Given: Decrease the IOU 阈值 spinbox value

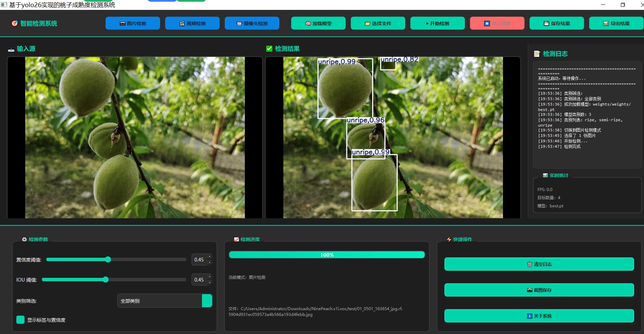Looking at the screenshot, I should point(210,282).
